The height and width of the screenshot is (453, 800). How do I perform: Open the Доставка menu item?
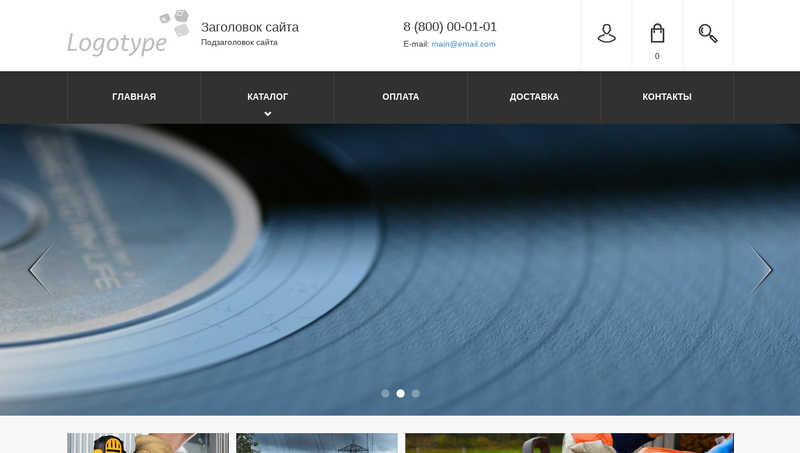point(534,97)
